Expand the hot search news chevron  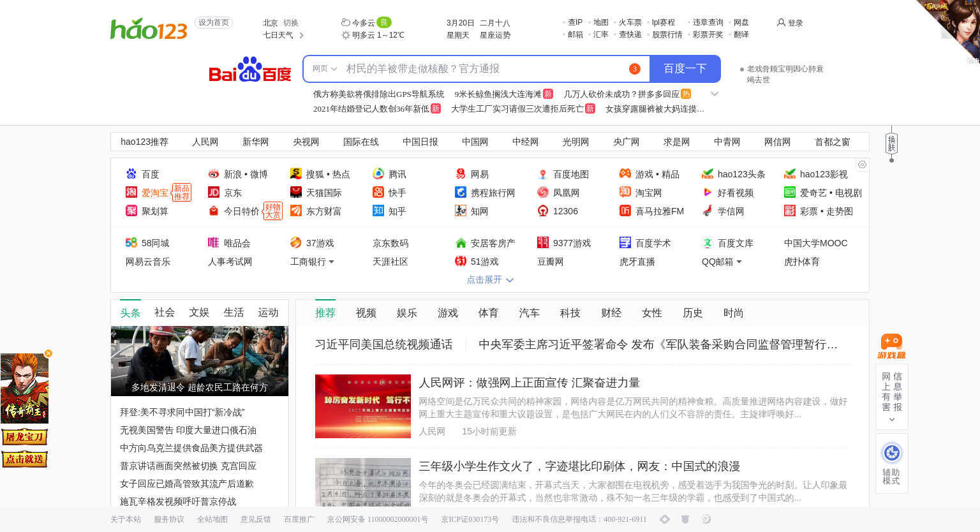(x=715, y=94)
